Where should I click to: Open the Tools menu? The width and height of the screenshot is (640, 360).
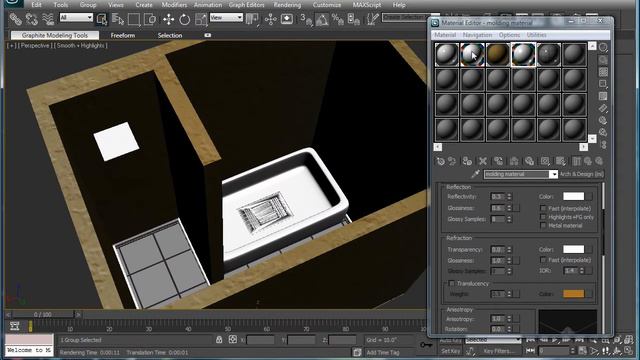coord(60,5)
